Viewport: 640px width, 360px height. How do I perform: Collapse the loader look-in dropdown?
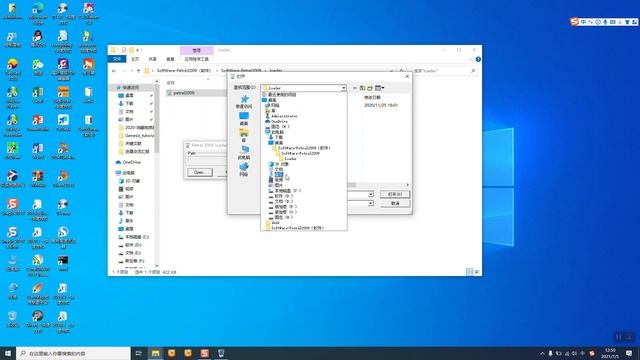[x=343, y=88]
